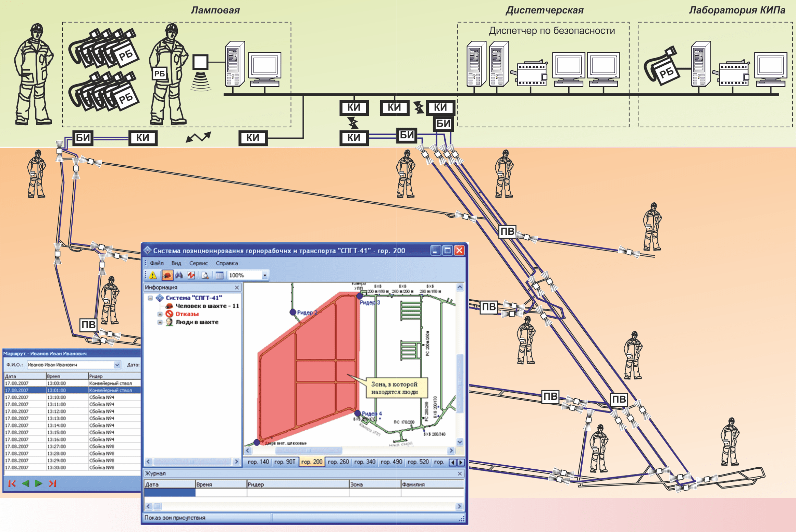The image size is (796, 532).
Task: Jump to first record in Маршрут window
Action: tap(12, 483)
